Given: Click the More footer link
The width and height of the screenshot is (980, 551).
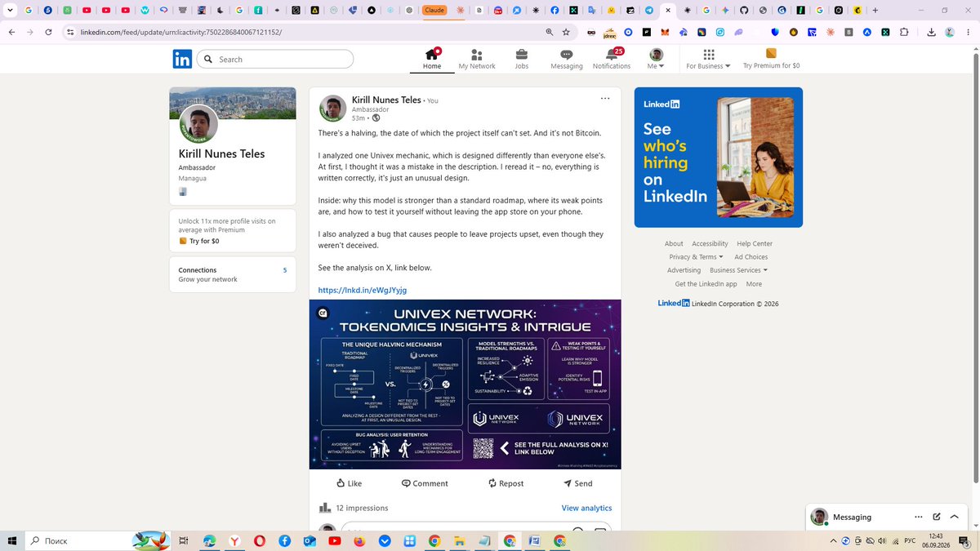Looking at the screenshot, I should click(x=754, y=284).
